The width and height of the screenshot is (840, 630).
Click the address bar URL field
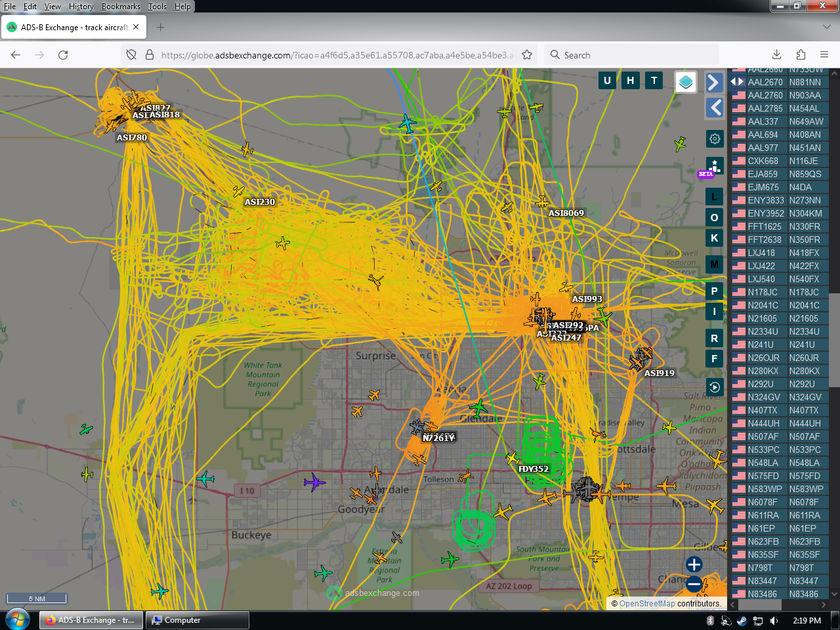pos(338,55)
